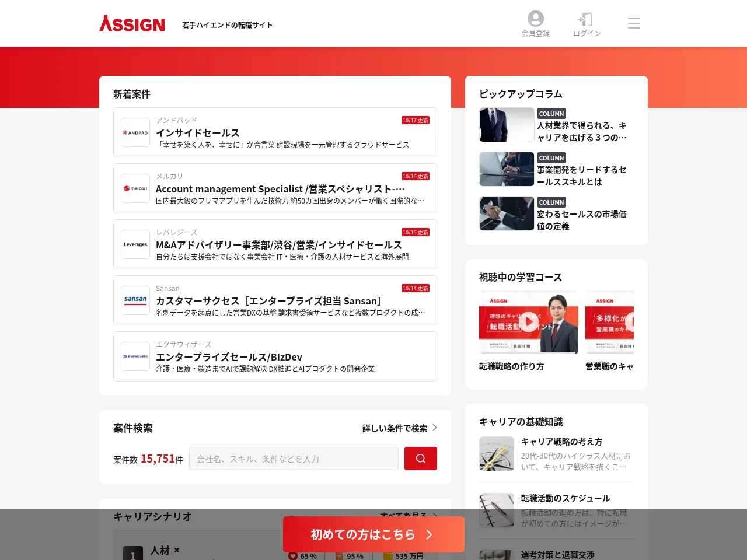
Task: Click the ASSIGN logo
Action: coord(132,23)
